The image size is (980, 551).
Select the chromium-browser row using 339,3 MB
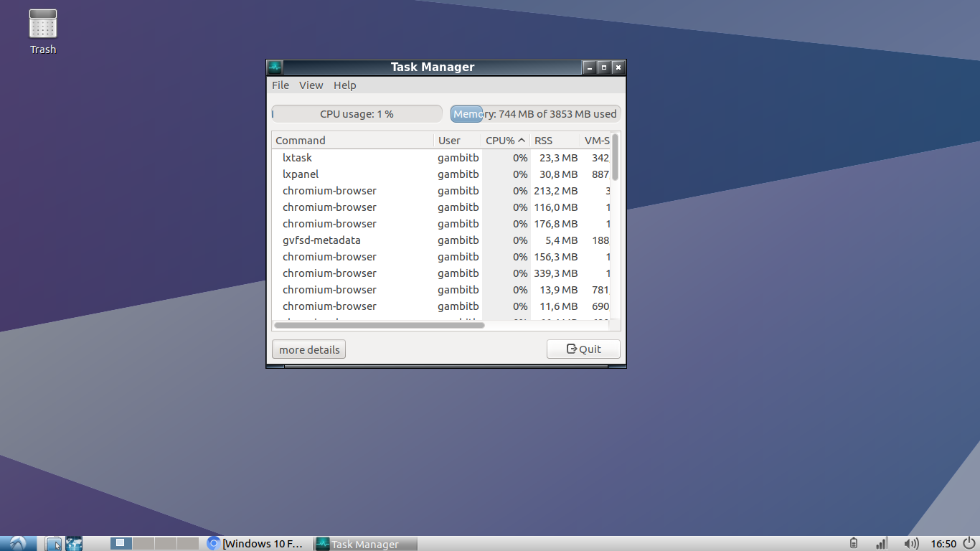(441, 273)
